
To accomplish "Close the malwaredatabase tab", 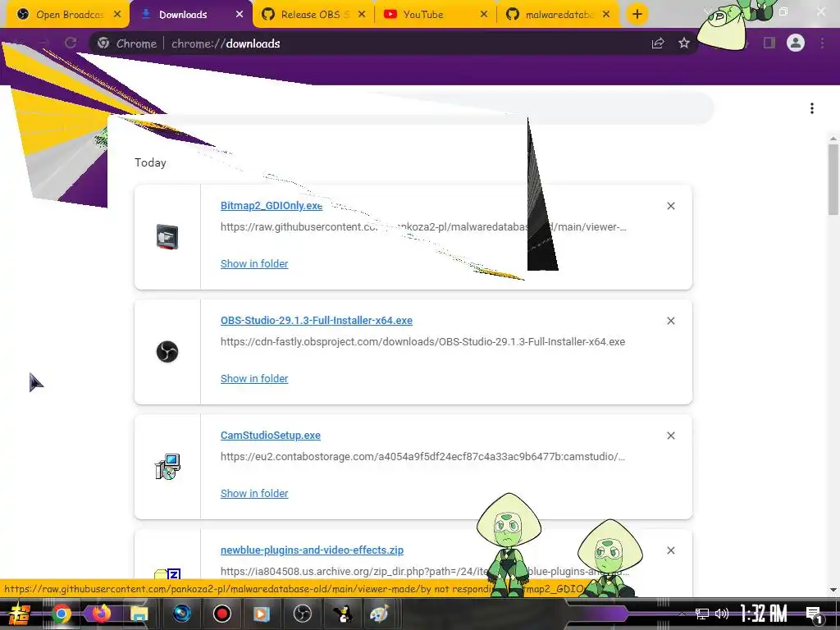I will [x=606, y=15].
